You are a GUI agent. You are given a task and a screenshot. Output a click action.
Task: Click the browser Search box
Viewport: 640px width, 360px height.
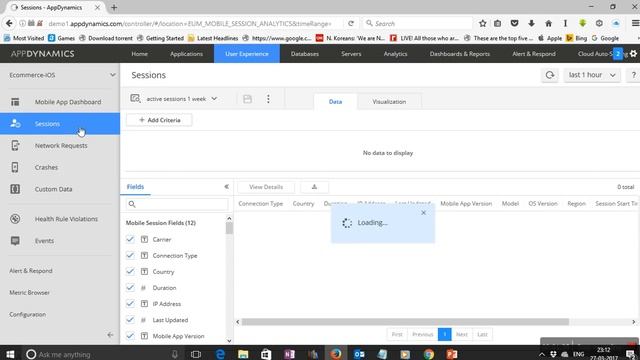pos(418,24)
